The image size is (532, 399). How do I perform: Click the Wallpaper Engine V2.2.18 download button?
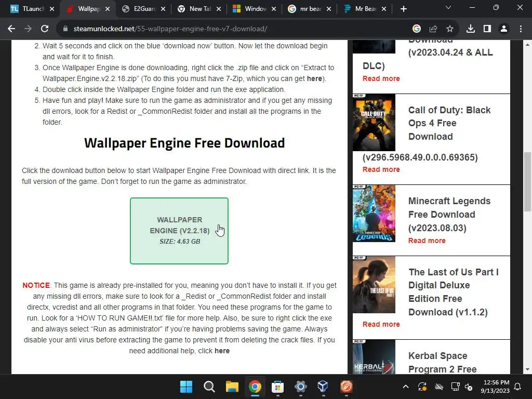click(x=179, y=231)
